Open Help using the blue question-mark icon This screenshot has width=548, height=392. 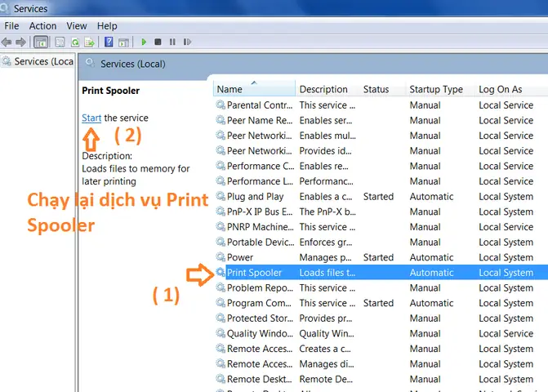click(109, 42)
